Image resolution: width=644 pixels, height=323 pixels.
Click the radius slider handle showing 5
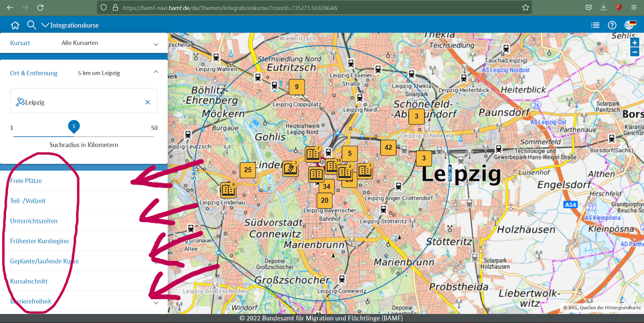coord(74,126)
